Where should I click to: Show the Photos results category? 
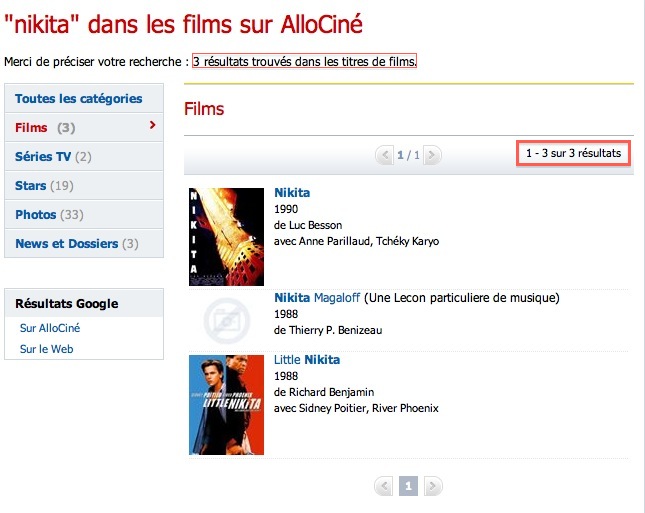click(36, 215)
